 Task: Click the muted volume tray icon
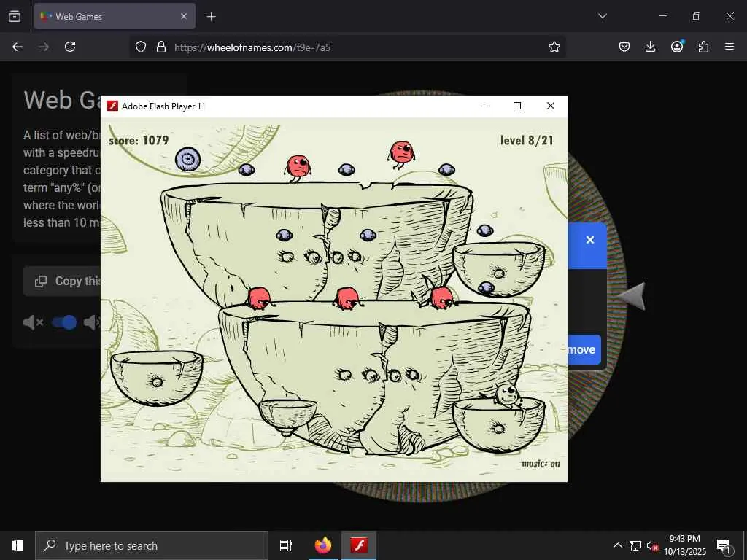pyautogui.click(x=652, y=545)
